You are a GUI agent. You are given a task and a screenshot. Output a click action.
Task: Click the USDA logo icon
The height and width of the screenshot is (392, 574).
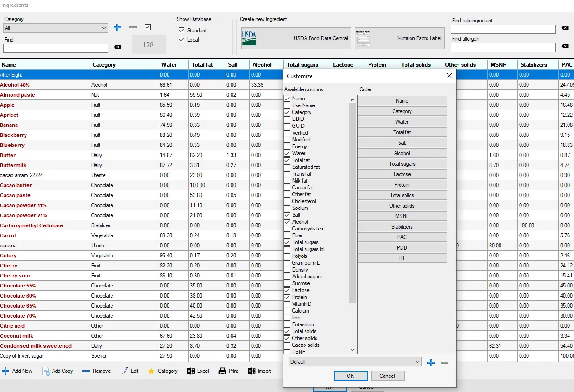coord(249,38)
